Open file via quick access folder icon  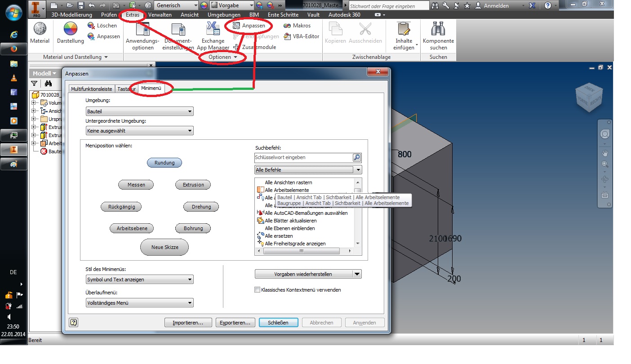(x=70, y=5)
